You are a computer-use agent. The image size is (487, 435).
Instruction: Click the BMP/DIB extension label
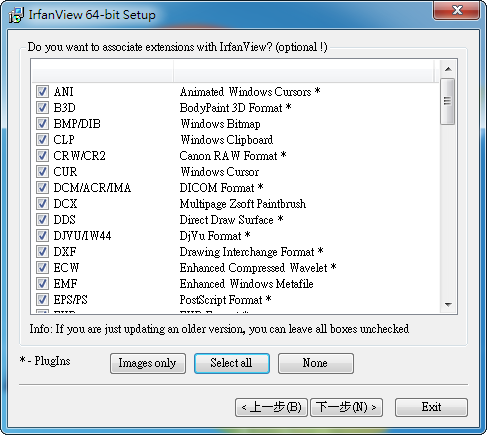77,124
